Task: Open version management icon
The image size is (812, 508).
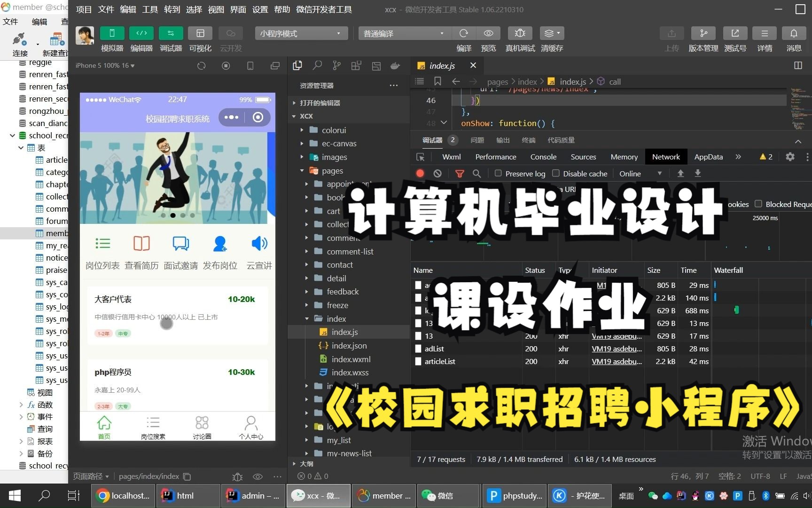Action: coord(703,33)
